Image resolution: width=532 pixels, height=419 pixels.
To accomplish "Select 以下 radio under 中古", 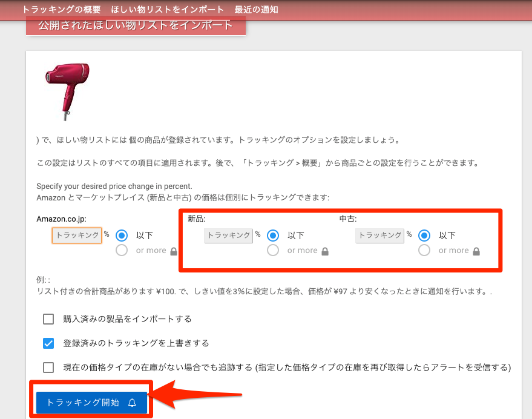I will click(424, 236).
